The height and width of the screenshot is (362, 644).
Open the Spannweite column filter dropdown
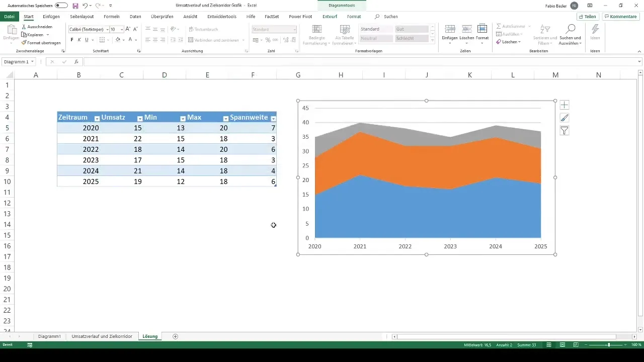[x=273, y=119]
